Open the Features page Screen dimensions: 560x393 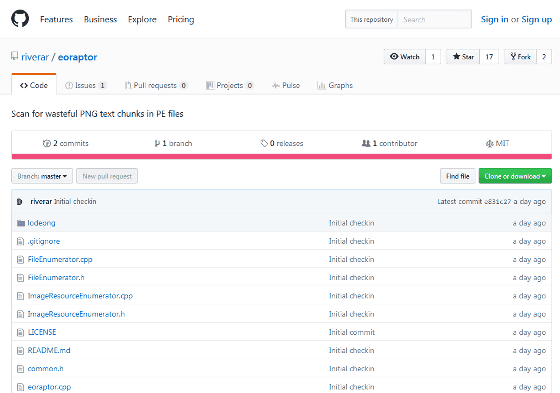tap(56, 19)
